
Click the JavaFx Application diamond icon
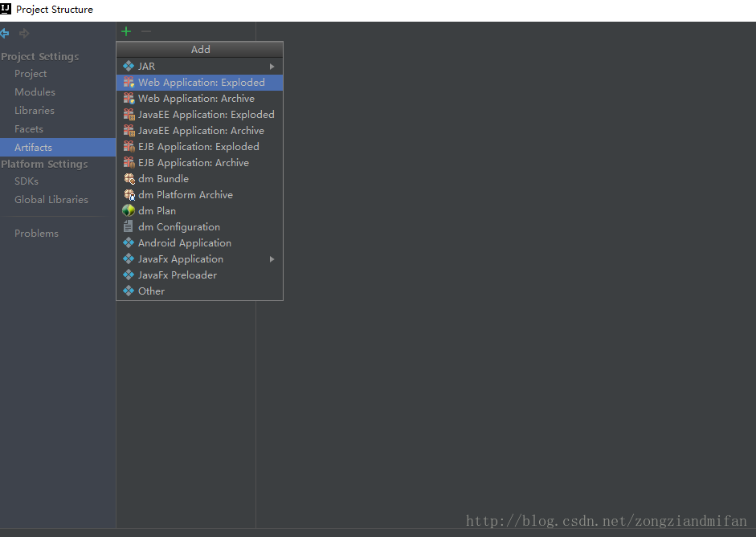coord(129,258)
